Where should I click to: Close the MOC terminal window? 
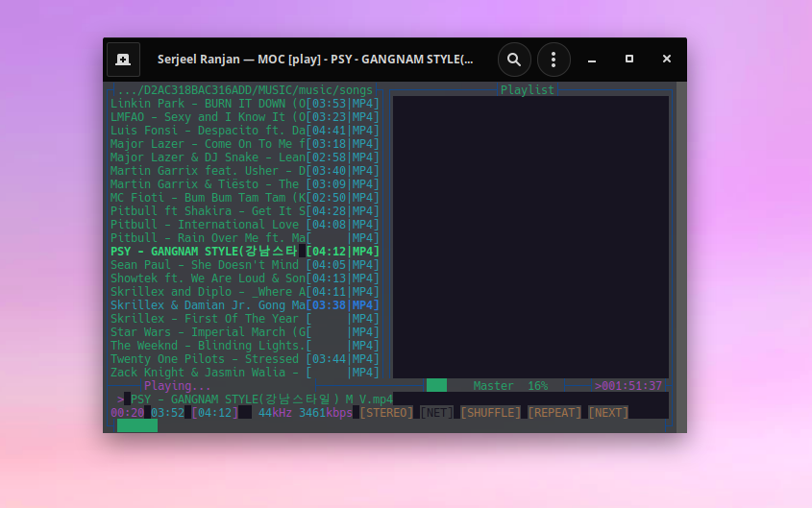pos(667,59)
